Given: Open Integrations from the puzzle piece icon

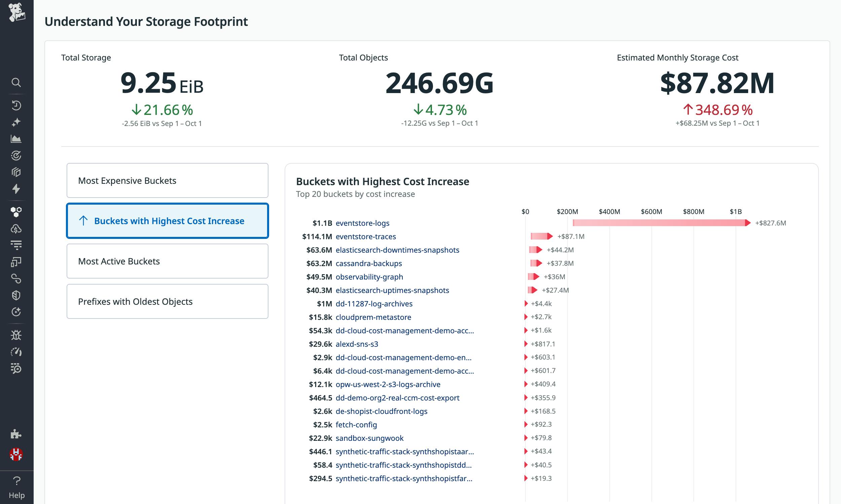Looking at the screenshot, I should [x=16, y=435].
